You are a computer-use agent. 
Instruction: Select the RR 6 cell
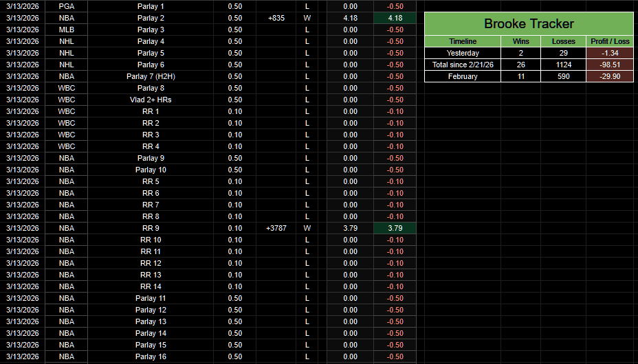(x=151, y=193)
